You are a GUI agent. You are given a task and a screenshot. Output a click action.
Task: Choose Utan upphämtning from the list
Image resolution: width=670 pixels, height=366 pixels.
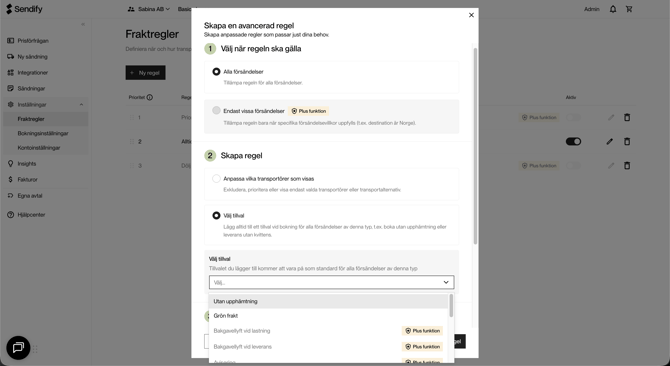[x=328, y=302]
